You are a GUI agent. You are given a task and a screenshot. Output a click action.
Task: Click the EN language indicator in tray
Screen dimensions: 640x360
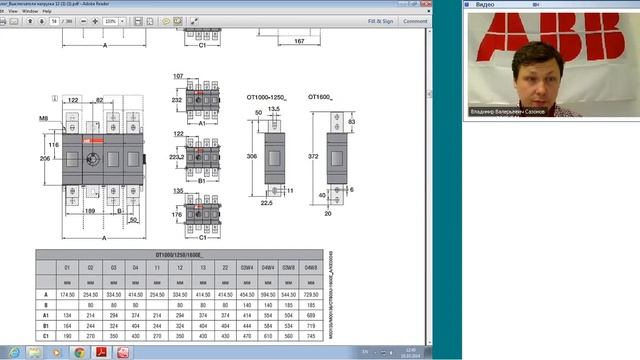pos(365,352)
